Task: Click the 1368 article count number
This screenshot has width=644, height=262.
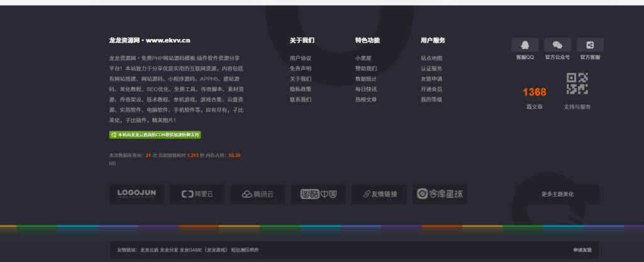Action: coord(535,92)
